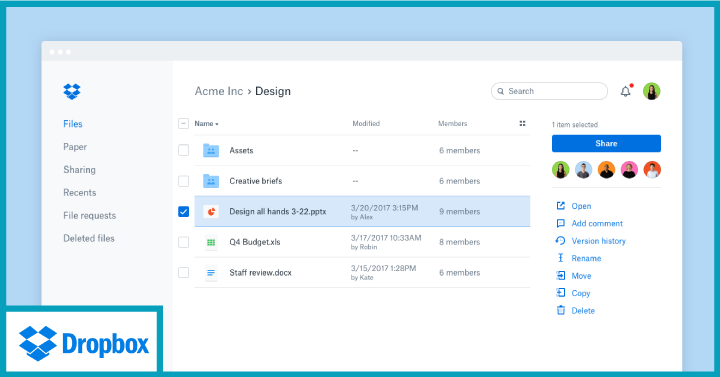This screenshot has height=377, width=720.
Task: Click 3/17/2017 10:33AM modified date
Action: pos(386,238)
